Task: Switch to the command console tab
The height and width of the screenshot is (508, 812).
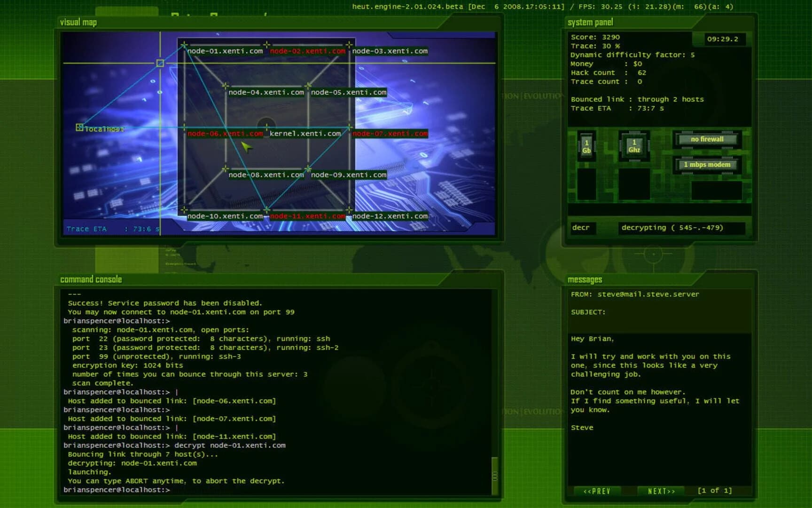Action: point(91,279)
